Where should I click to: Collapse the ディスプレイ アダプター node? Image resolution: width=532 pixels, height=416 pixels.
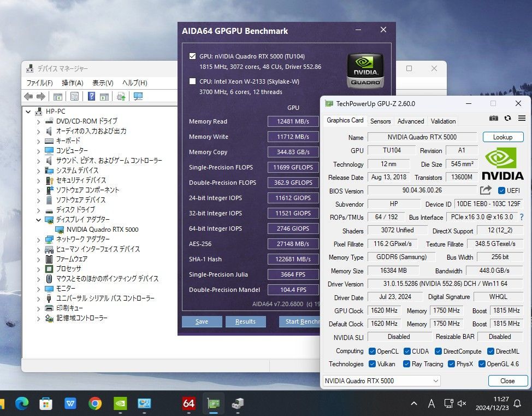38,220
